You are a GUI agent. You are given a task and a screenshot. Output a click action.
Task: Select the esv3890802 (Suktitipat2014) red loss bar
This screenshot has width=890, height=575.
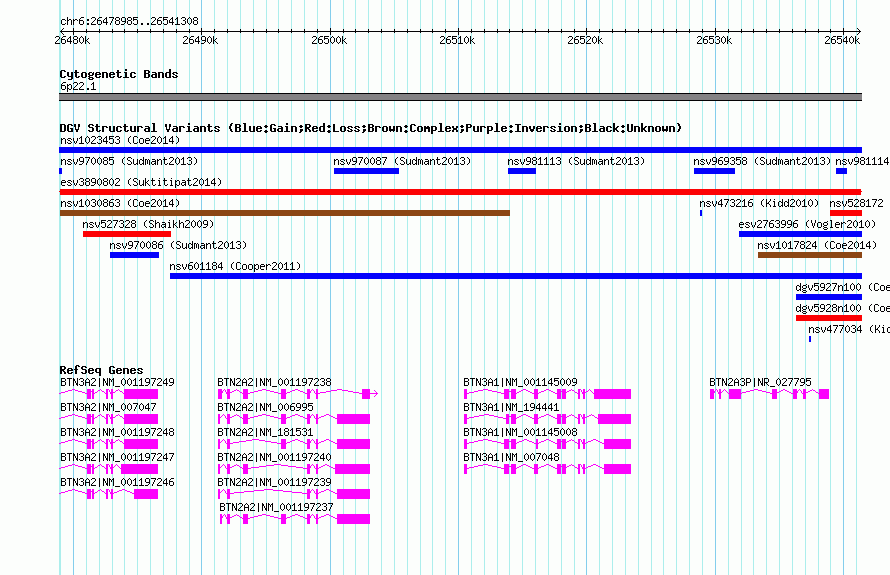pos(460,192)
